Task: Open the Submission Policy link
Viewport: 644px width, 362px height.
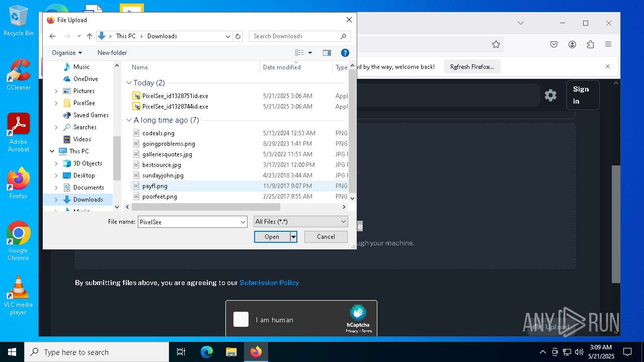Action: pyautogui.click(x=269, y=283)
